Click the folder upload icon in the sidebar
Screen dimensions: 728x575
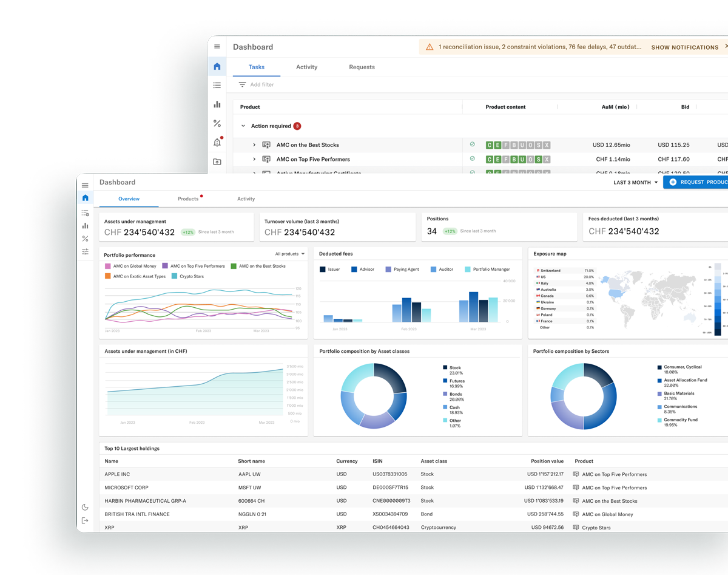[217, 162]
